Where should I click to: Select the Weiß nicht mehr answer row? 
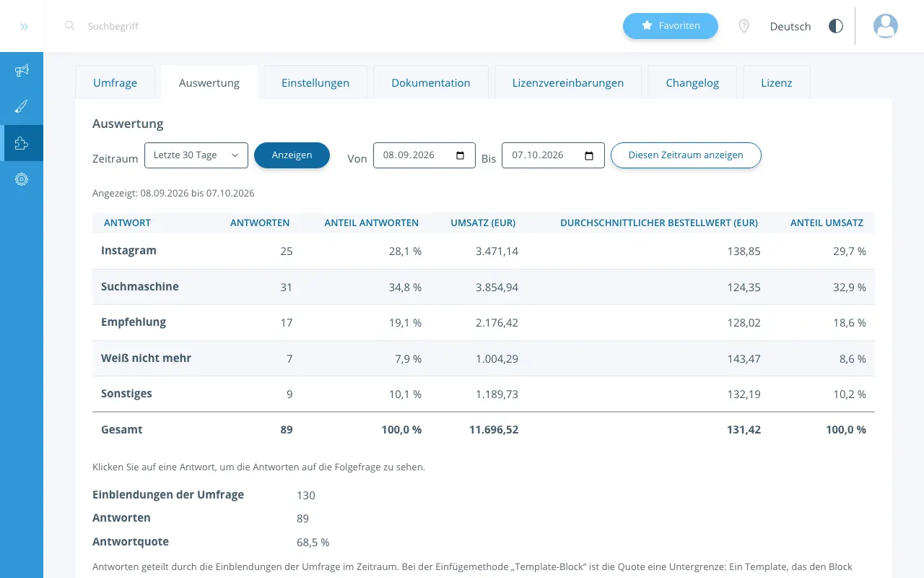pyautogui.click(x=484, y=358)
